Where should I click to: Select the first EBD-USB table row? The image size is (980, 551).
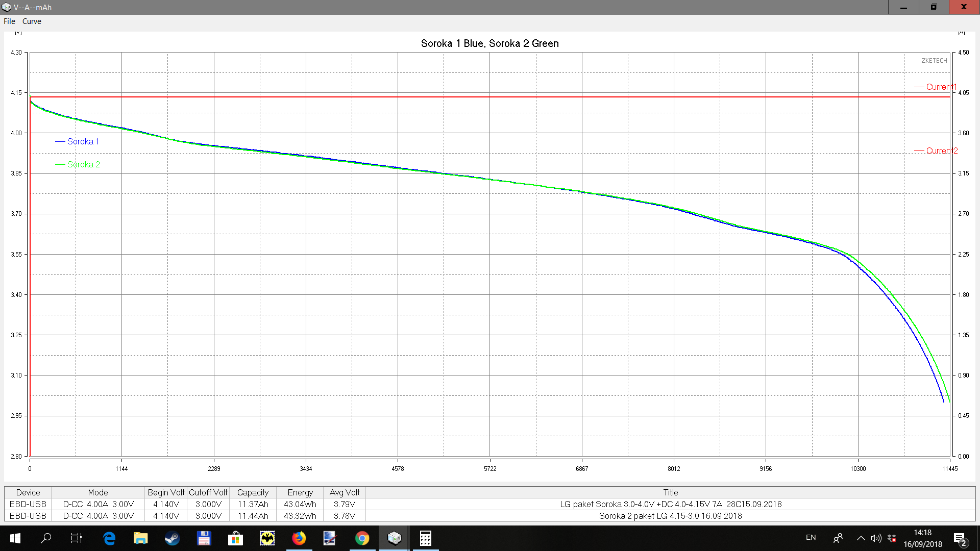tap(28, 504)
